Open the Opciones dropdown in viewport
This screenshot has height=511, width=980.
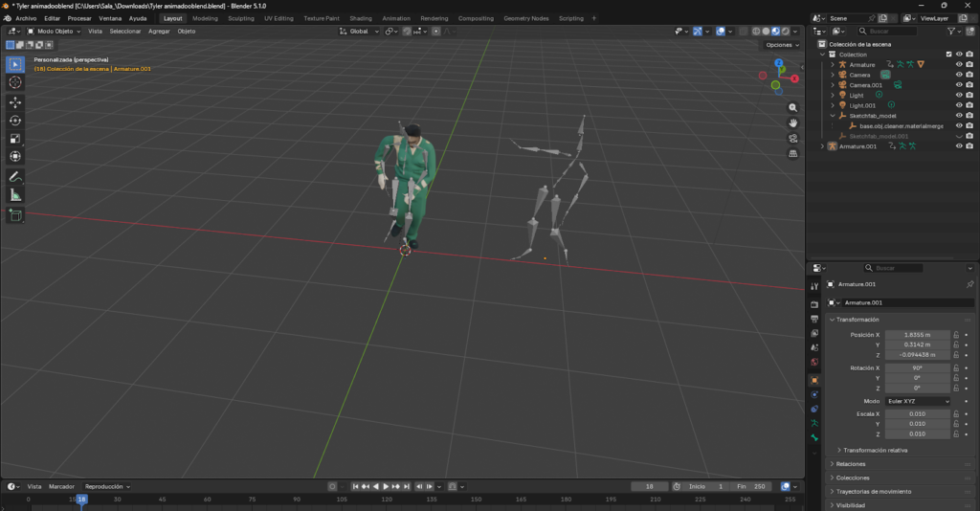[x=782, y=45]
